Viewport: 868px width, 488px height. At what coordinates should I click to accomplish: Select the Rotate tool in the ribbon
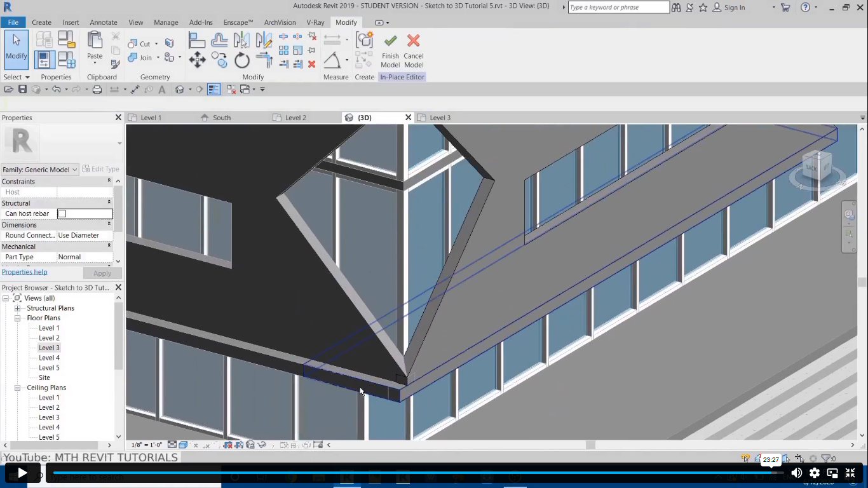click(x=242, y=60)
